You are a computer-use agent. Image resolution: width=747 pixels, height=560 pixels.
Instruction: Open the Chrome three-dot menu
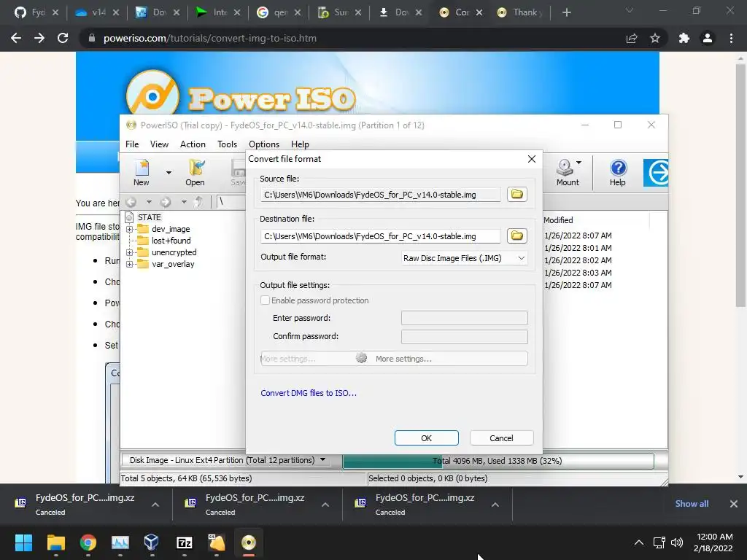pos(731,38)
